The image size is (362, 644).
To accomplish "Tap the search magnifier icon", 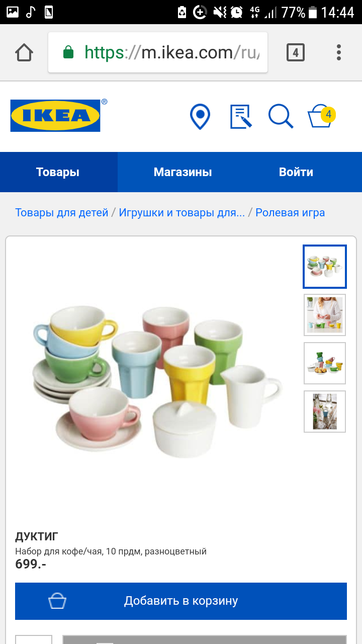I will click(281, 117).
